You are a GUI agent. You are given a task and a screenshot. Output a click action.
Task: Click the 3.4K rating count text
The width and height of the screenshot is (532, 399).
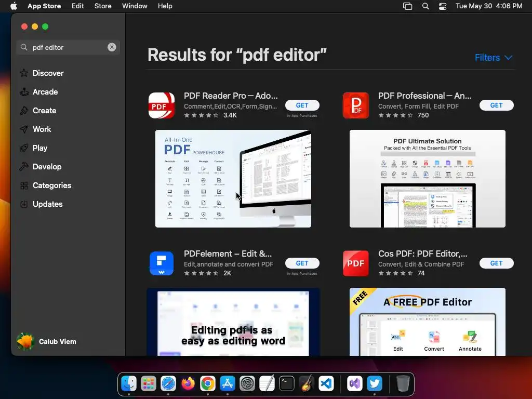click(x=230, y=115)
